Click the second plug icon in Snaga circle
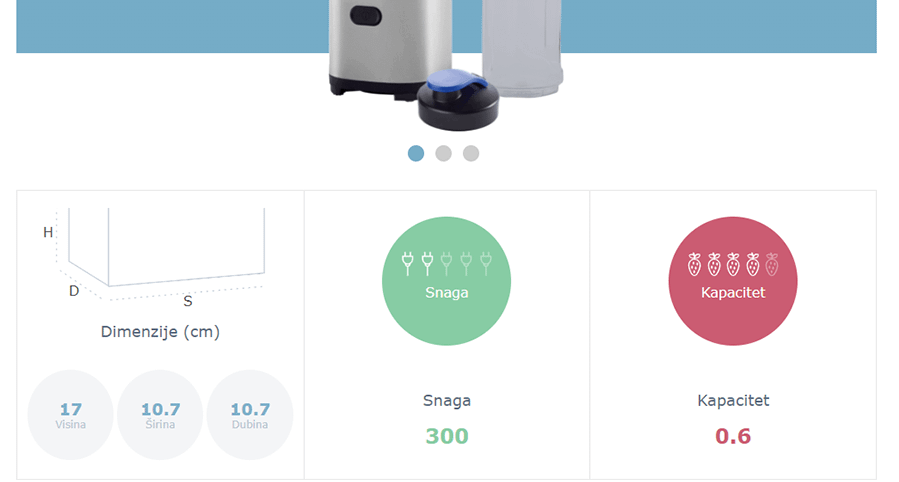This screenshot has height=482, width=899. (427, 264)
